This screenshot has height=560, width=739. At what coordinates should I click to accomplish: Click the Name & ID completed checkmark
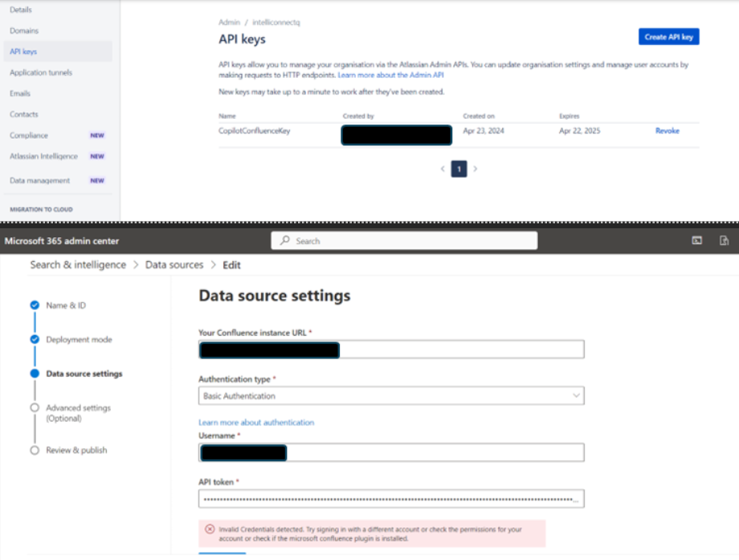click(x=34, y=305)
